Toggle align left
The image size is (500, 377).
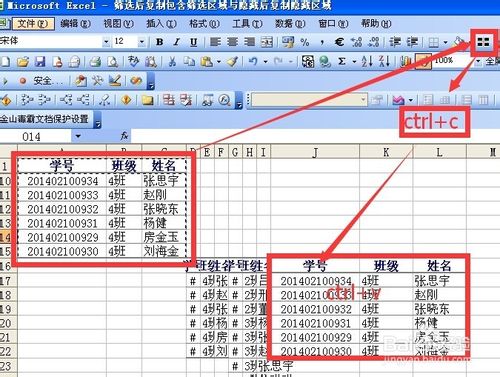pyautogui.click(x=215, y=42)
